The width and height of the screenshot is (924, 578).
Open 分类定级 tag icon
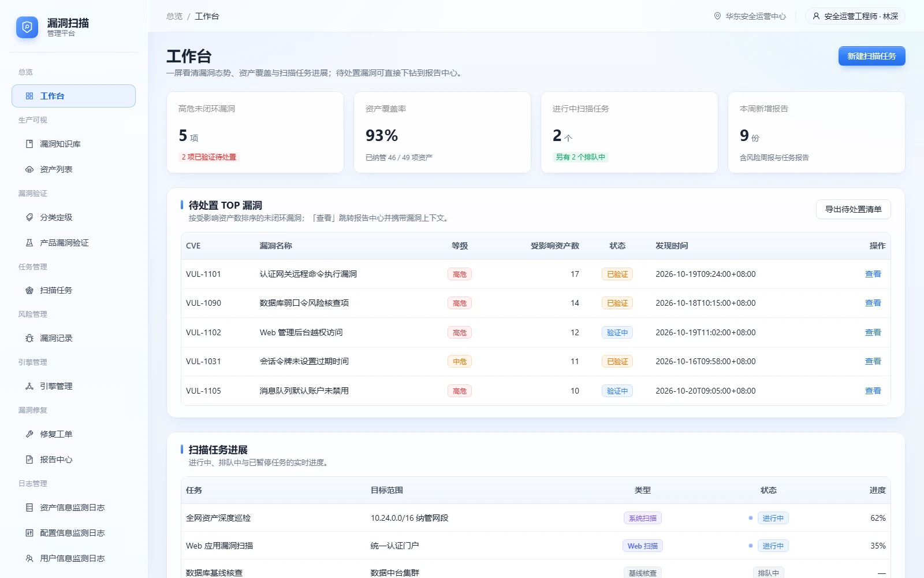(29, 217)
